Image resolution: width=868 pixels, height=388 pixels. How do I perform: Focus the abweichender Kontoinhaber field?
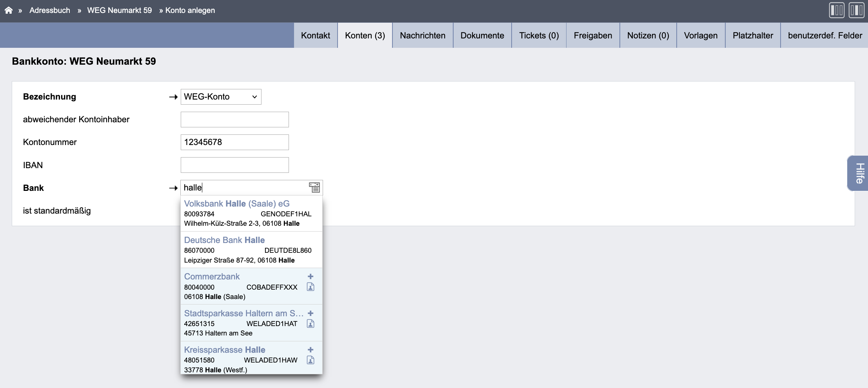click(x=234, y=120)
